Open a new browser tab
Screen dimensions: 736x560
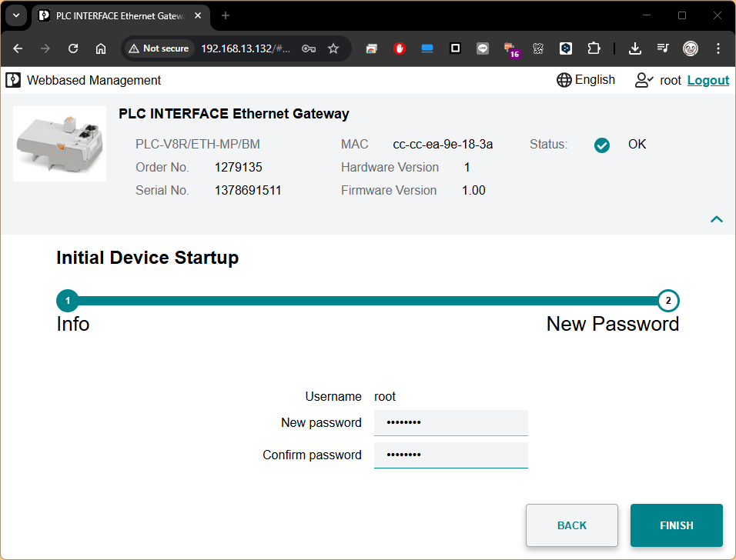point(226,15)
